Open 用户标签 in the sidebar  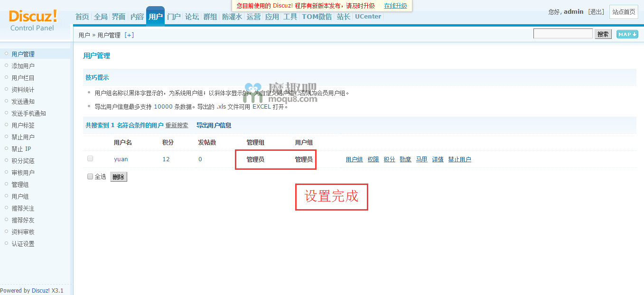point(23,125)
